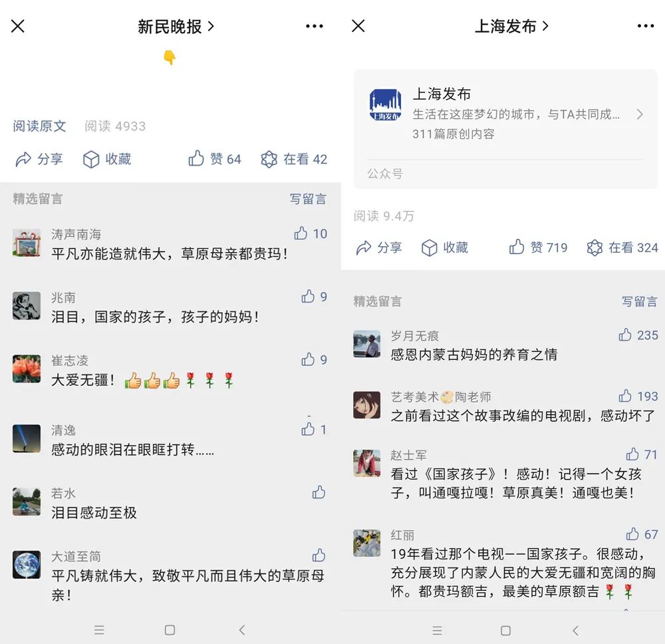665x644 pixels.
Task: Like the 上海发布 article with 赞 719
Action: point(517,246)
